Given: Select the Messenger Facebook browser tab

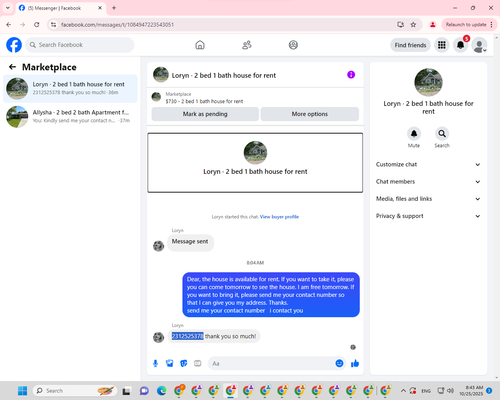Looking at the screenshot, I should tap(60, 8).
